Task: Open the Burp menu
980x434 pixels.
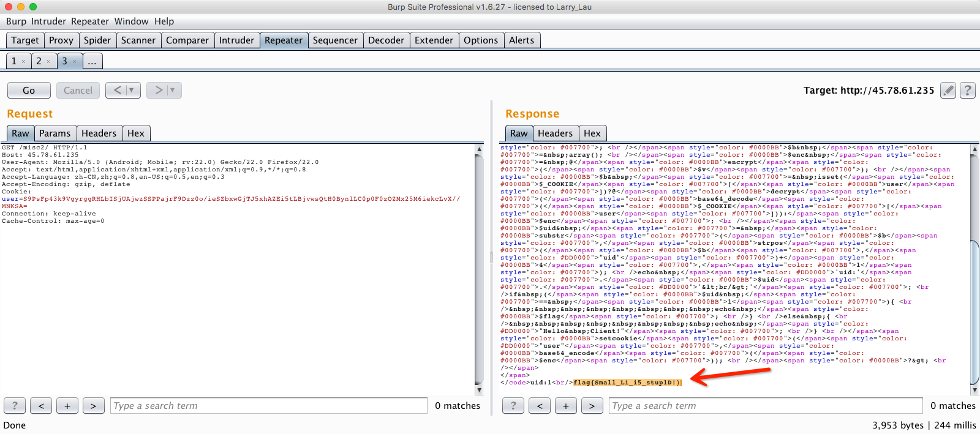Action: click(16, 21)
